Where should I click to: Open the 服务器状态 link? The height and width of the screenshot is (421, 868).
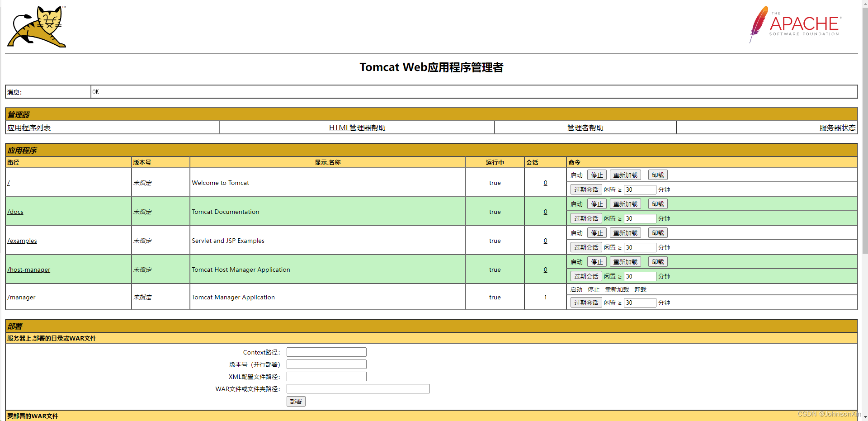click(838, 128)
